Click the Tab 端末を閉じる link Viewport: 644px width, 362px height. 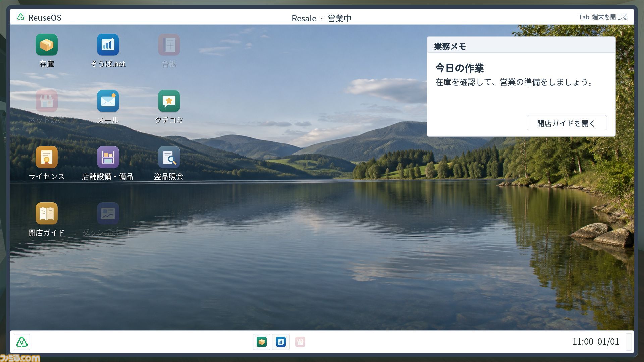click(x=603, y=17)
